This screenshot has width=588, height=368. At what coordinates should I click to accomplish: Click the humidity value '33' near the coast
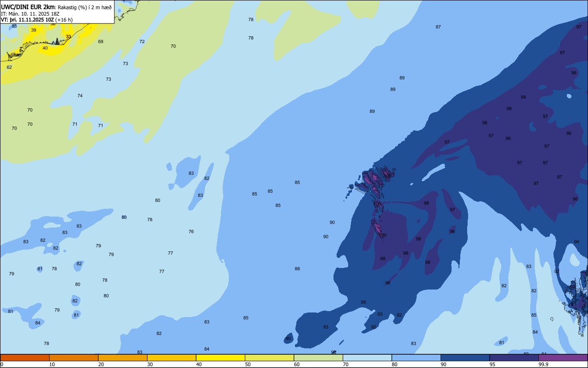click(68, 37)
